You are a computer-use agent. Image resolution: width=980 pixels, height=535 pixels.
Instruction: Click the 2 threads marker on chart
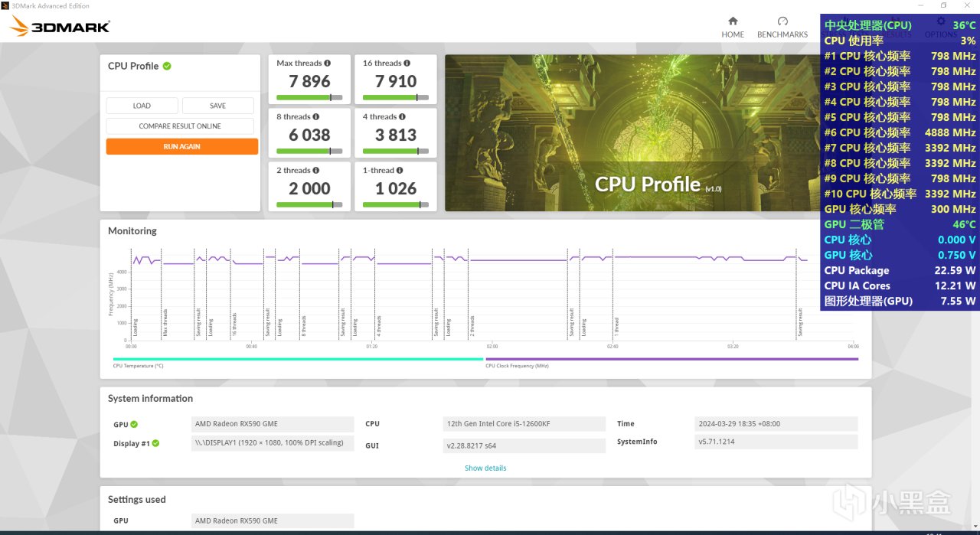(472, 326)
